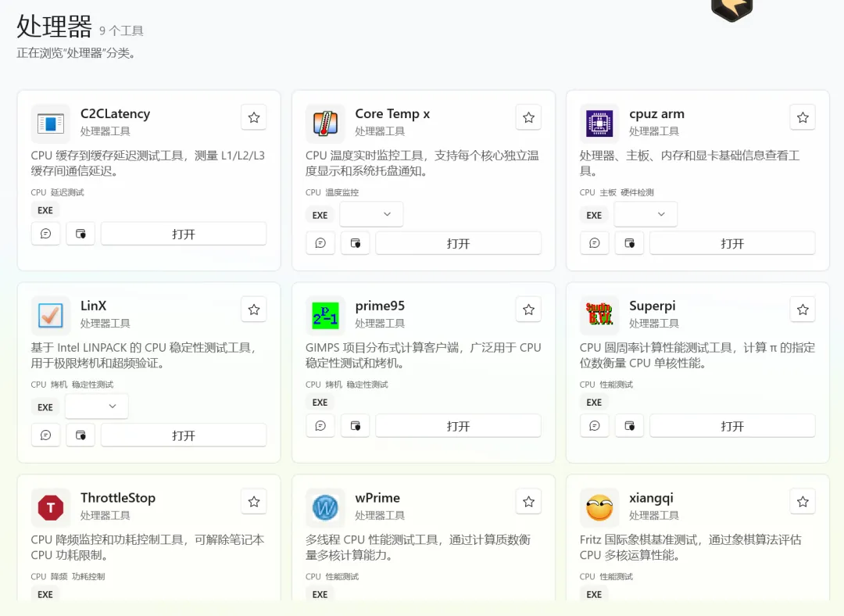Click the xiangqi title text
844x616 pixels.
pos(651,498)
